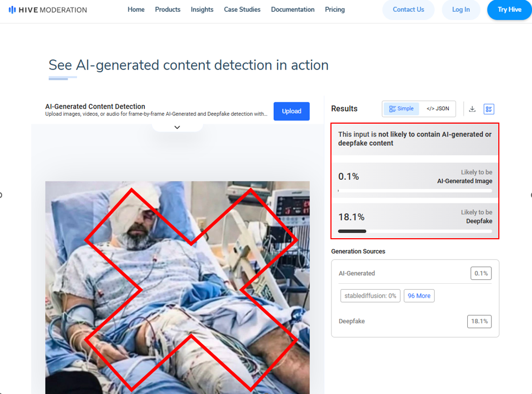
Task: Toggle the results list view icon
Action: point(489,109)
